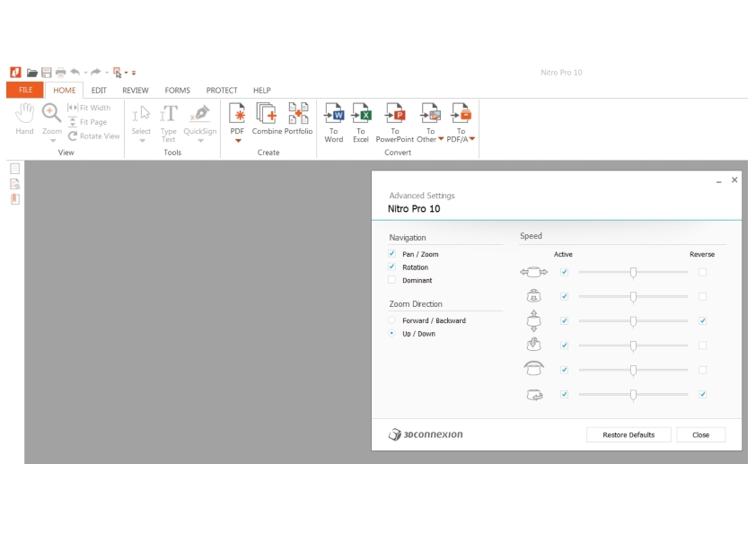The width and height of the screenshot is (756, 534).
Task: Expand the QuickSign dropdown arrow
Action: click(200, 141)
